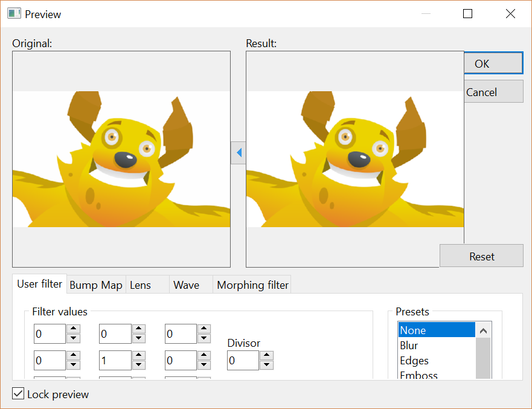Click the second row, third filter value field
Viewport: 532px width, 409px height.
(181, 360)
